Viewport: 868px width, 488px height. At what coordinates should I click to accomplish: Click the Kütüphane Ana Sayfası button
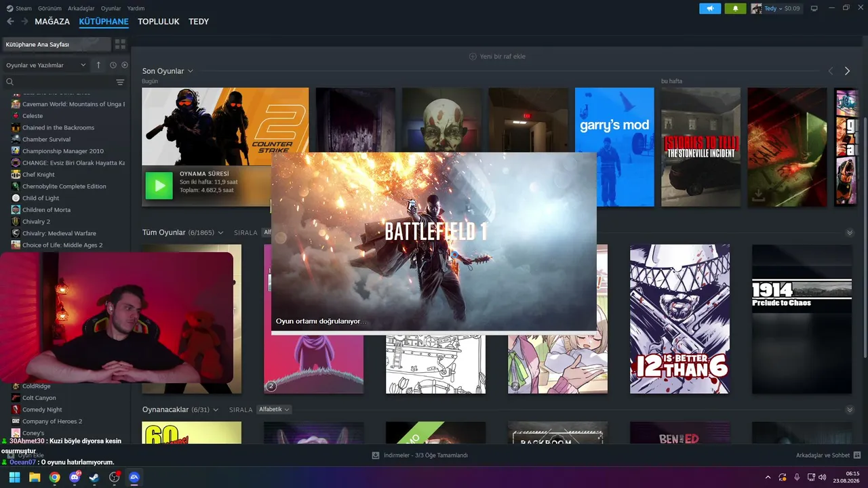pos(56,44)
